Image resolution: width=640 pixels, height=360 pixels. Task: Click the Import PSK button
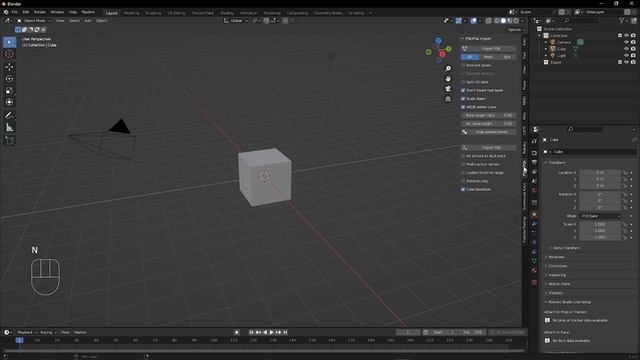(x=489, y=49)
